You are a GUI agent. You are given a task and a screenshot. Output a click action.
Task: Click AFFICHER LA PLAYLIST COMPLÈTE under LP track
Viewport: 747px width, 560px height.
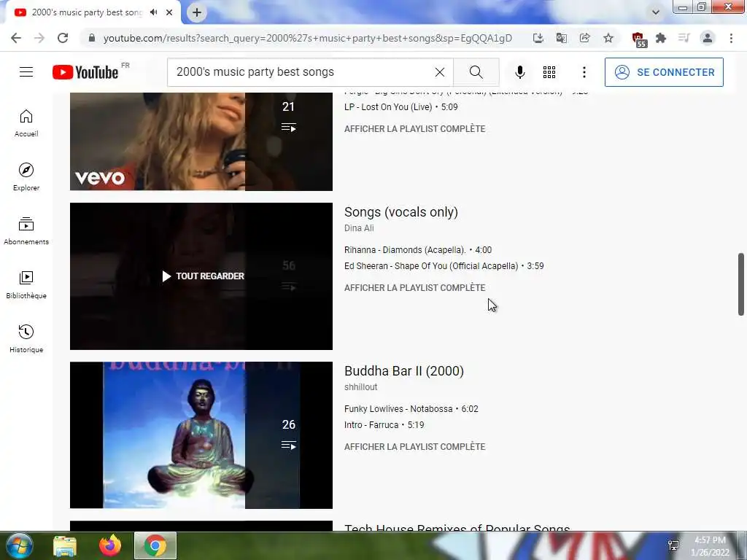(x=415, y=128)
